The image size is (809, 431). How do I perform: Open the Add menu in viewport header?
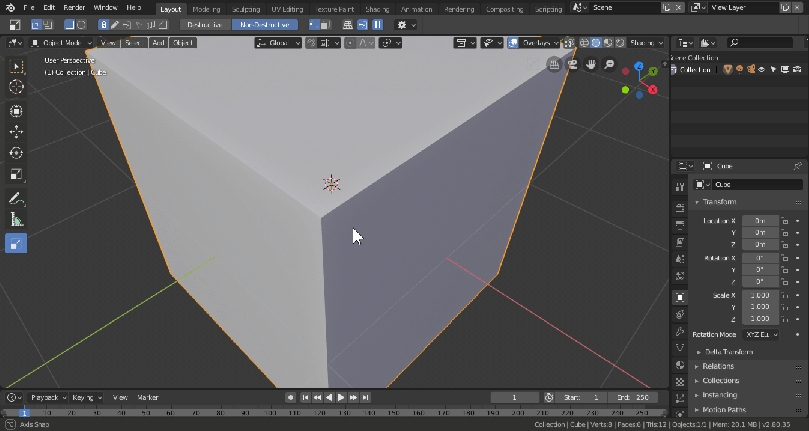[x=158, y=43]
